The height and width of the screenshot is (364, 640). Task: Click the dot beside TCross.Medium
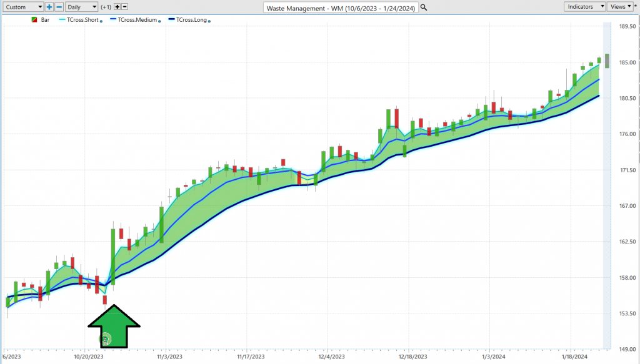159,21
